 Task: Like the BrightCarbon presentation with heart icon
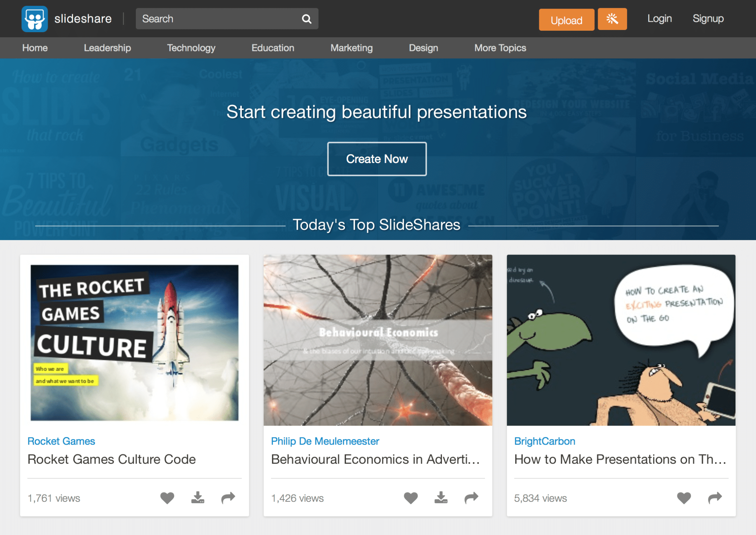pos(684,498)
